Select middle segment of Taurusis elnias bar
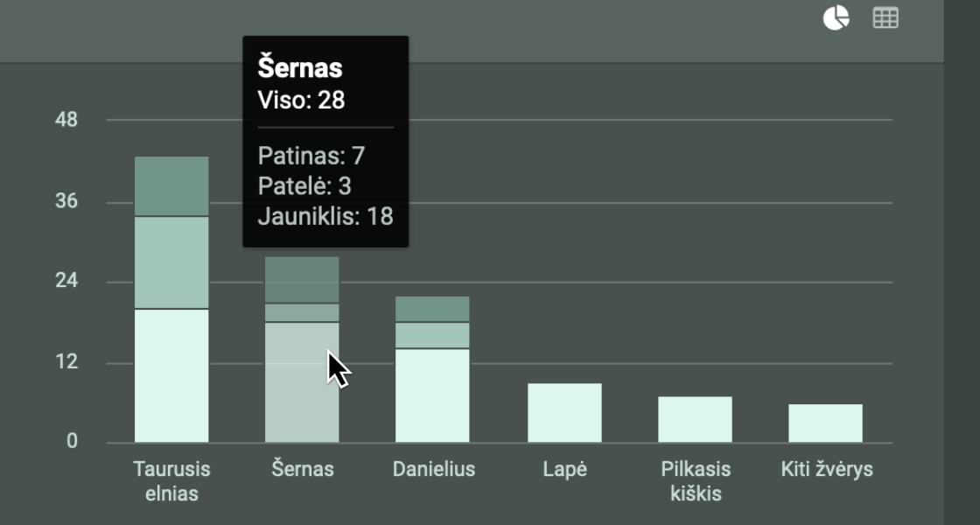 [x=171, y=262]
